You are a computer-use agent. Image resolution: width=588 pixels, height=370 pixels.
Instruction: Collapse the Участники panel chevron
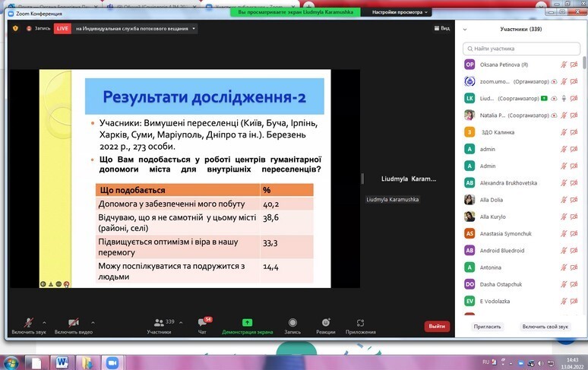tap(465, 29)
